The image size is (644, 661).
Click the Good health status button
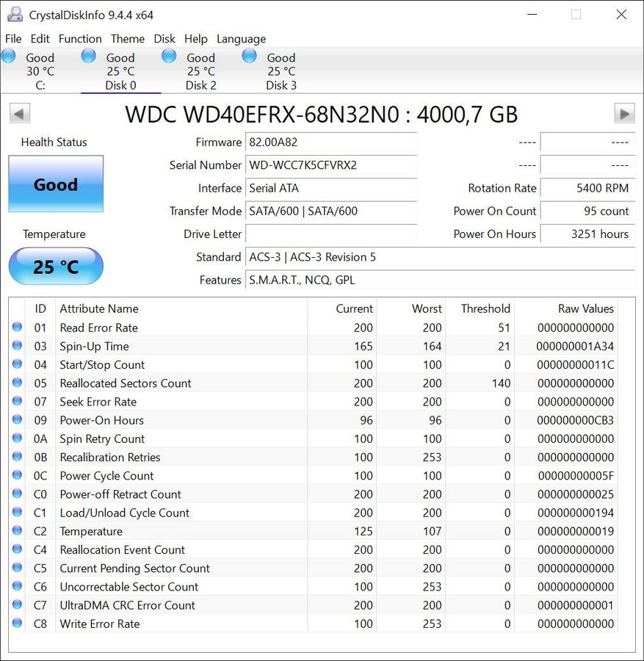click(56, 184)
